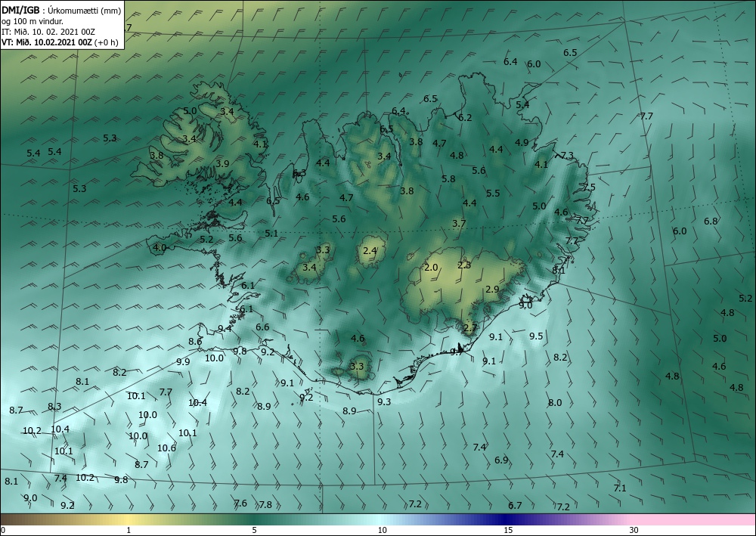Image resolution: width=756 pixels, height=536 pixels.
Task: Click the 6.8 value east of Iceland
Action: pos(711,222)
